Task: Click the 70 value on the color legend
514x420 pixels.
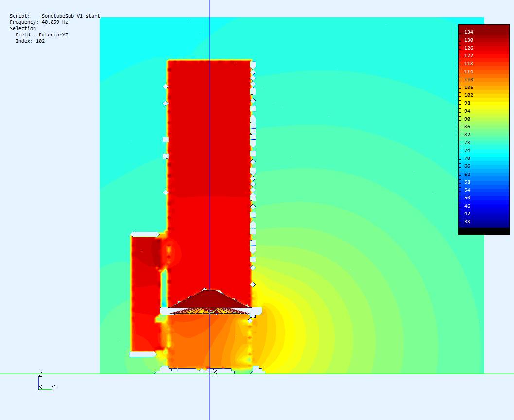Action: 467,158
